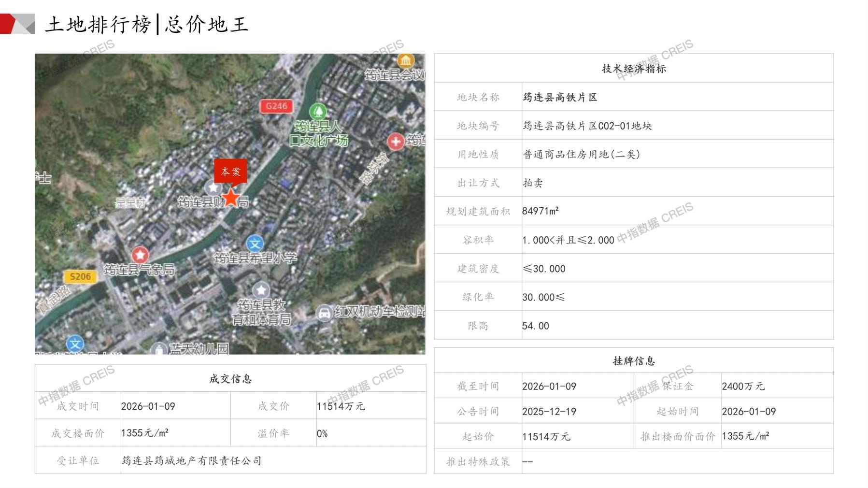Click the red star marker for 本案
Screen dimensions: 868x488
231,197
